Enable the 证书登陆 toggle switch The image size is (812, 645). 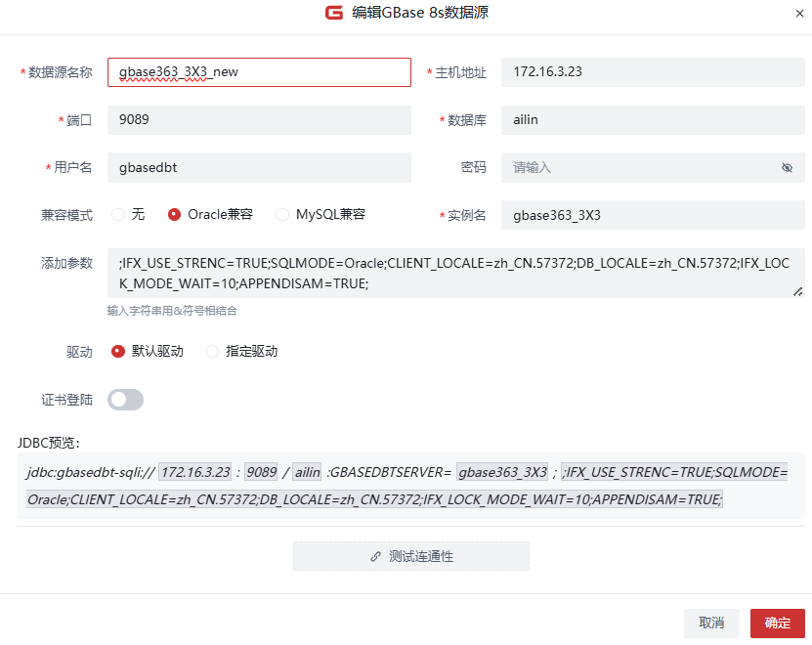(x=125, y=399)
